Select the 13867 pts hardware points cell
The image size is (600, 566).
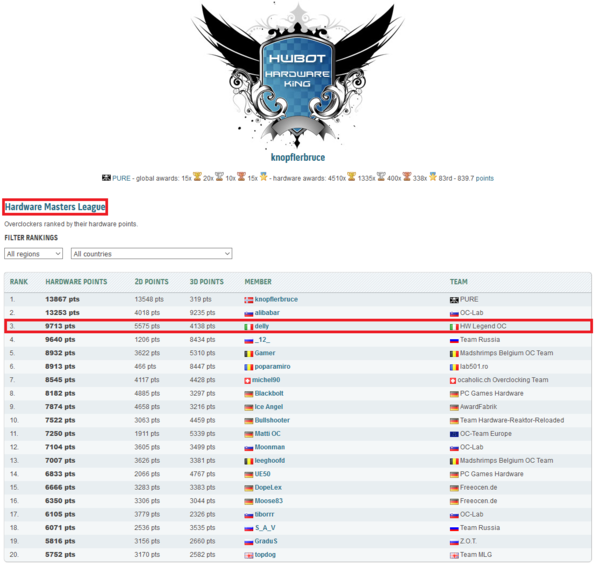coord(62,299)
